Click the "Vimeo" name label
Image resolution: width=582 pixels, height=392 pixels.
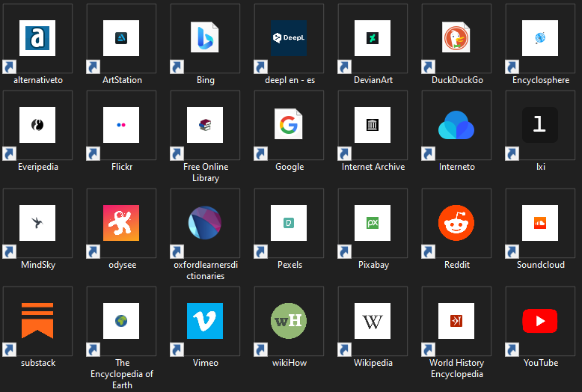[x=205, y=363]
